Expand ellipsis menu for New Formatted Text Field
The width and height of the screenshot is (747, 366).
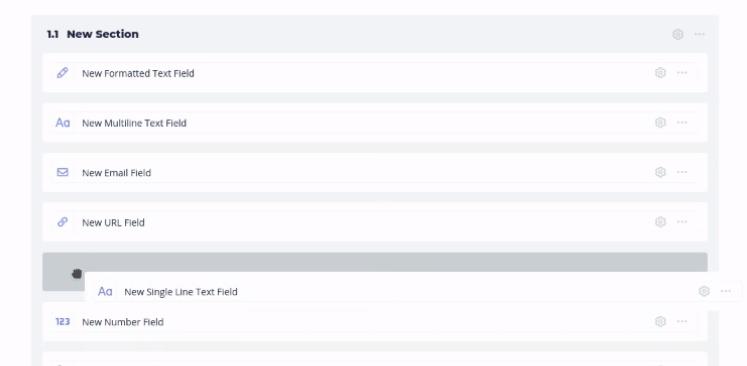(x=682, y=73)
